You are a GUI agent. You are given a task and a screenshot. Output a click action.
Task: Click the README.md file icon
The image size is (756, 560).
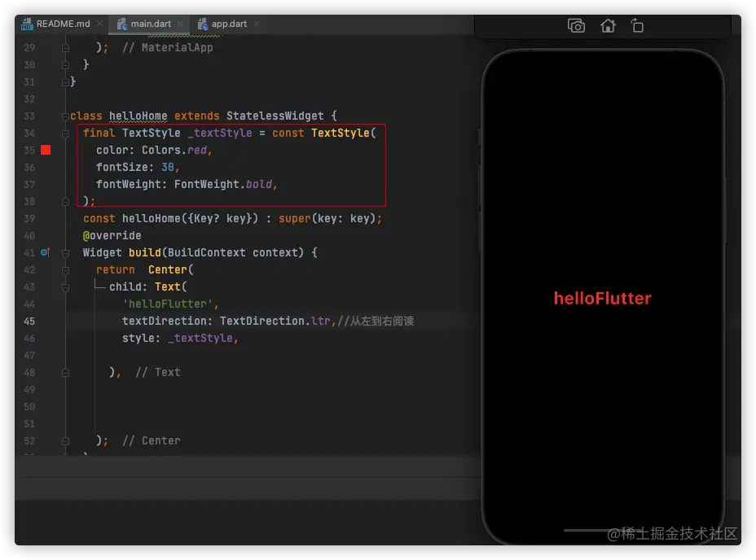pos(27,24)
